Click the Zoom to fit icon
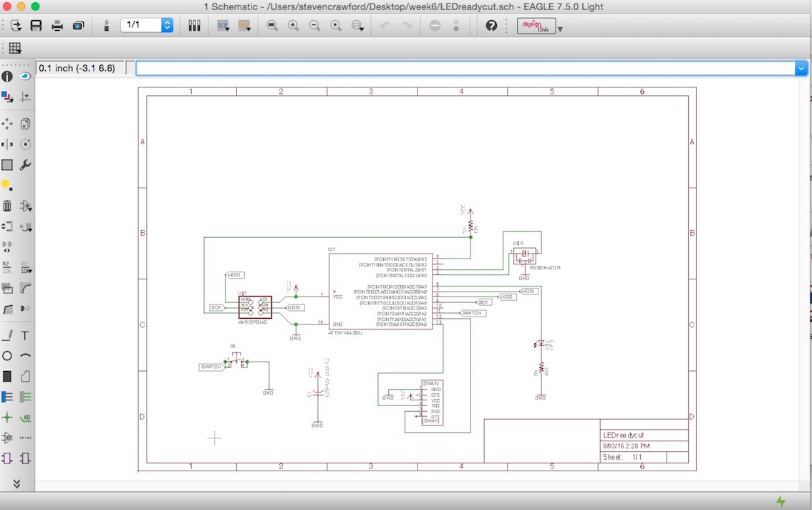 272,25
